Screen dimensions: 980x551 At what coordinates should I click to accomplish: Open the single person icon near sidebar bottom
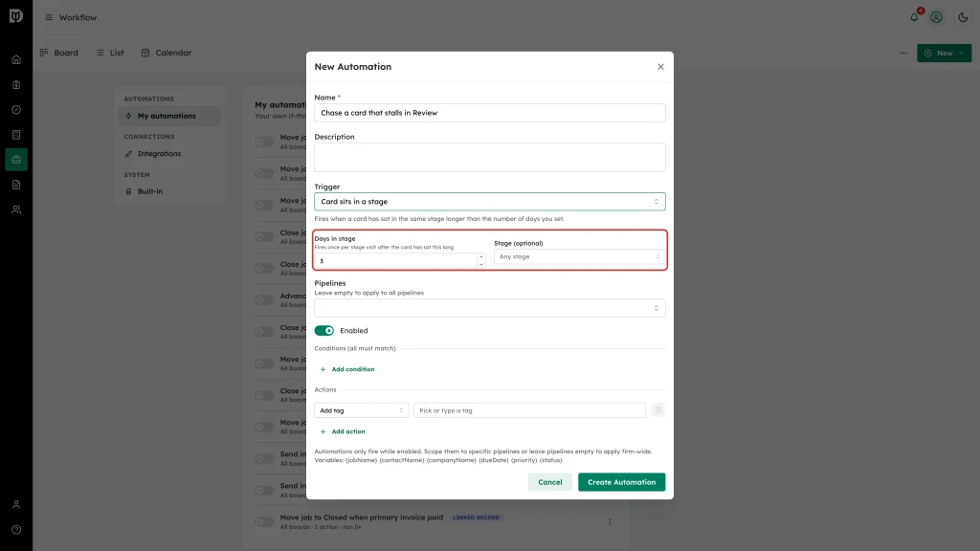(x=16, y=505)
